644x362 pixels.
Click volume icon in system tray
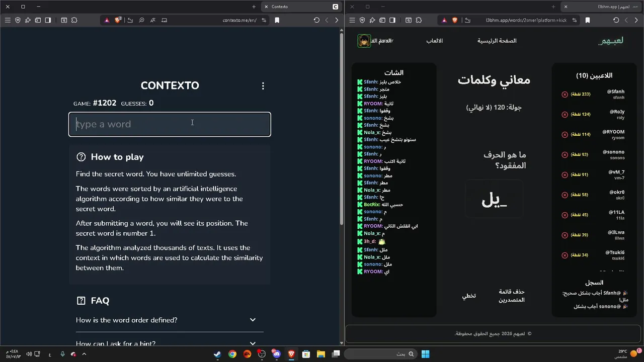[x=29, y=354]
